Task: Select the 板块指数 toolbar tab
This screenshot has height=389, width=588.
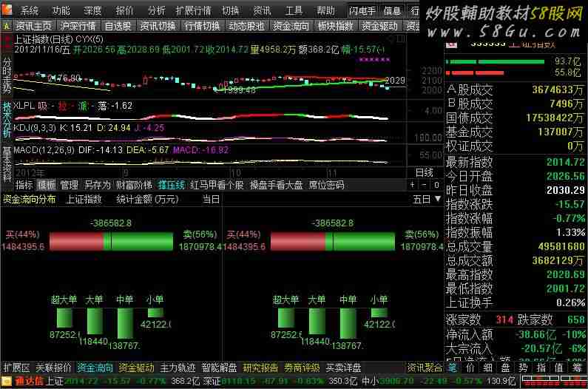Action: click(x=335, y=27)
